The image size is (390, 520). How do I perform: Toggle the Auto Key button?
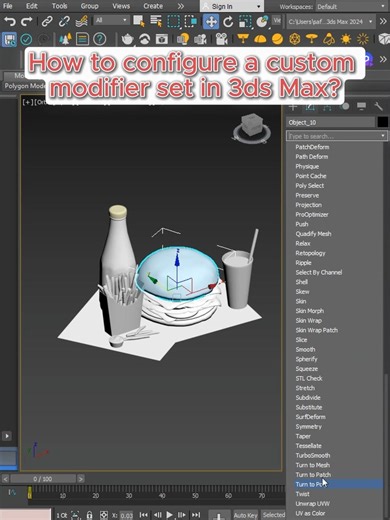[x=246, y=515]
